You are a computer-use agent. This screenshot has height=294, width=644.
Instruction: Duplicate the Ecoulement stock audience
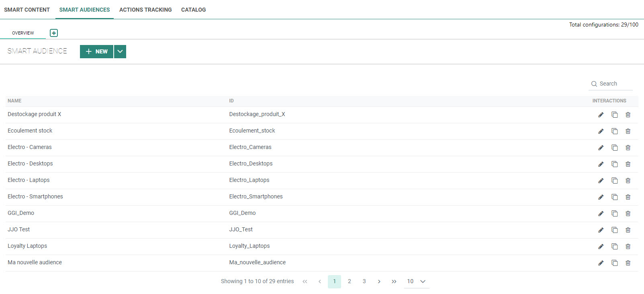coord(614,131)
